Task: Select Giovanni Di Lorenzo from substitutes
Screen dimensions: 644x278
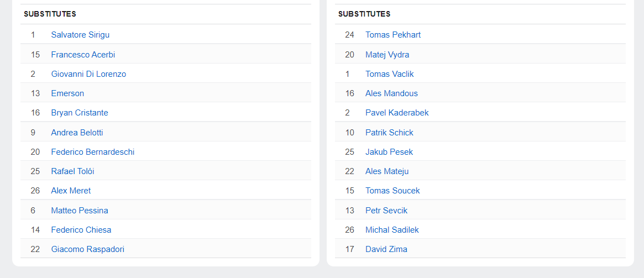Action: pos(88,74)
